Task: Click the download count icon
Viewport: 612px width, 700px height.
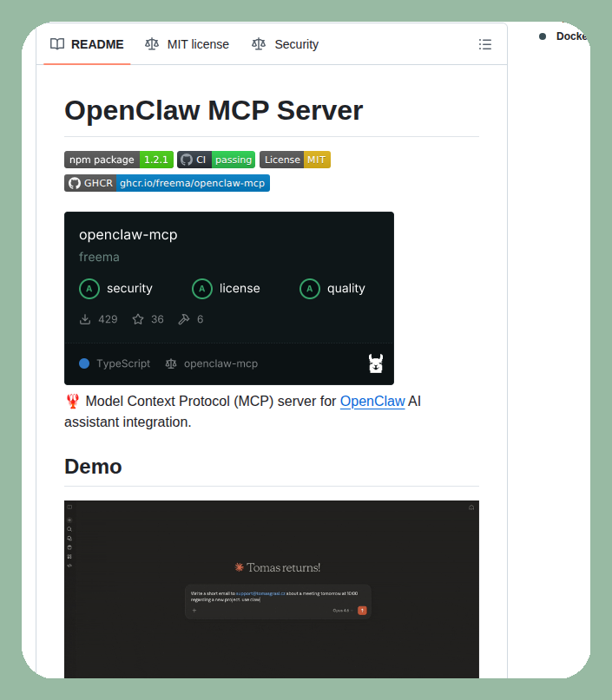Action: pyautogui.click(x=85, y=319)
